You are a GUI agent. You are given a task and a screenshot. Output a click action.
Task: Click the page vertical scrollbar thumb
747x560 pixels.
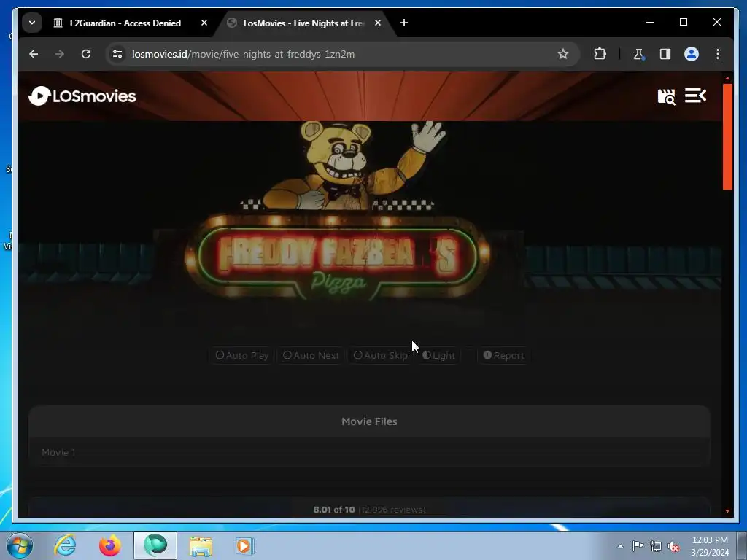tap(727, 136)
